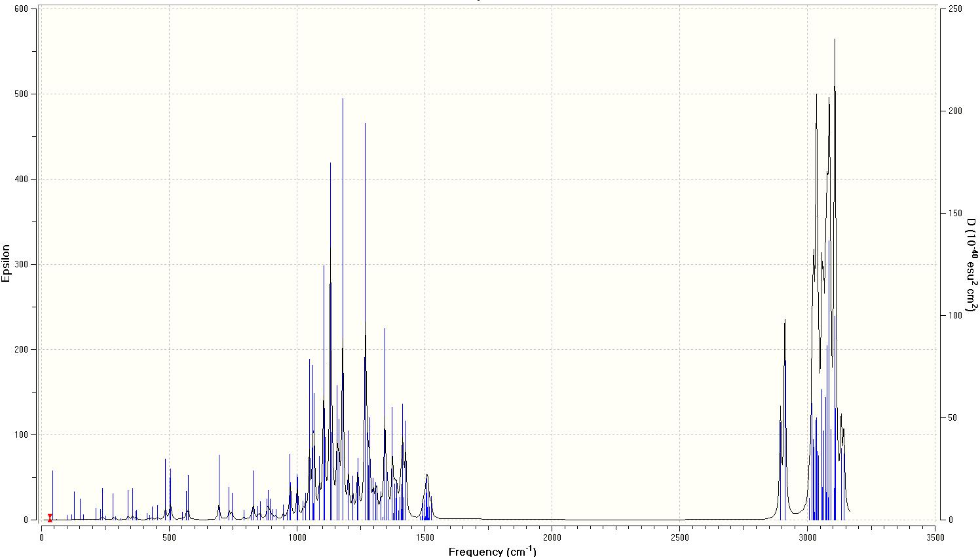Click the isolated black peak near 2900 cm-1
This screenshot has width=980, height=557.
[785, 419]
